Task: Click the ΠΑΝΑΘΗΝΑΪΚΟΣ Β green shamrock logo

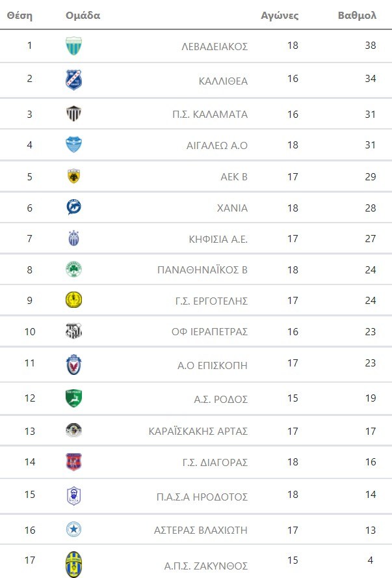Action: 73,269
